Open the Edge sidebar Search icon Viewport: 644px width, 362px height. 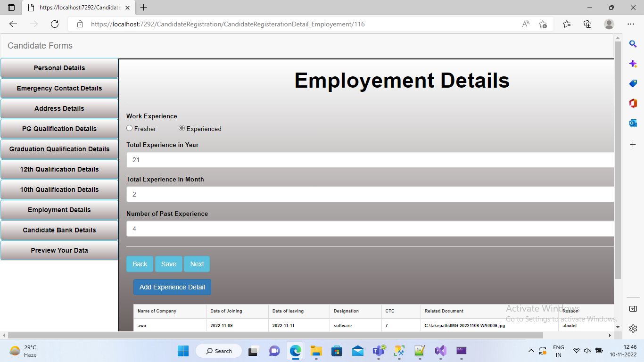[x=633, y=44]
